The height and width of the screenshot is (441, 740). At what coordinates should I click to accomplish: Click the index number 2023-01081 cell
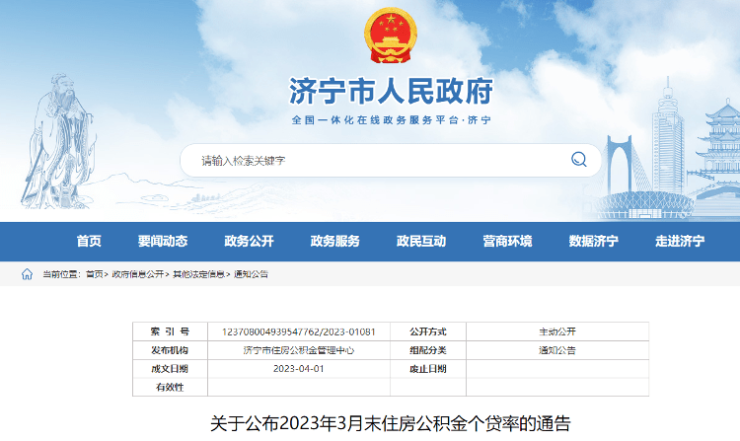(x=298, y=332)
